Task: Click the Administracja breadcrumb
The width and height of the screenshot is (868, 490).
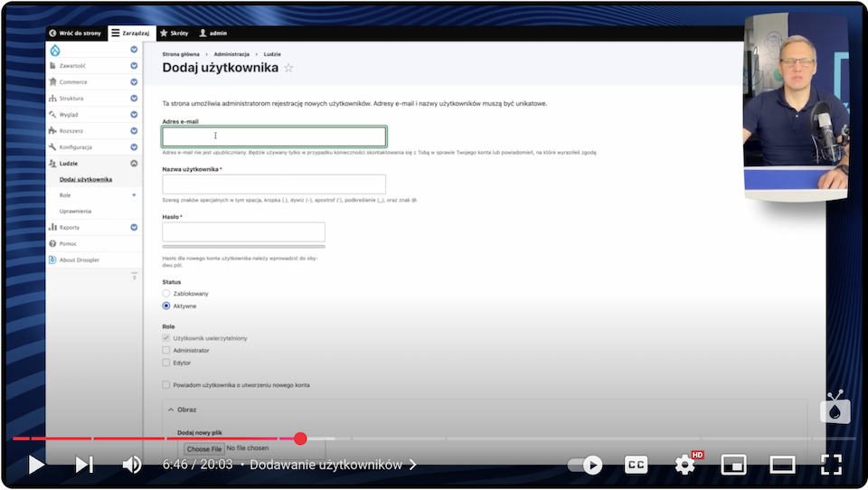Action: 231,54
